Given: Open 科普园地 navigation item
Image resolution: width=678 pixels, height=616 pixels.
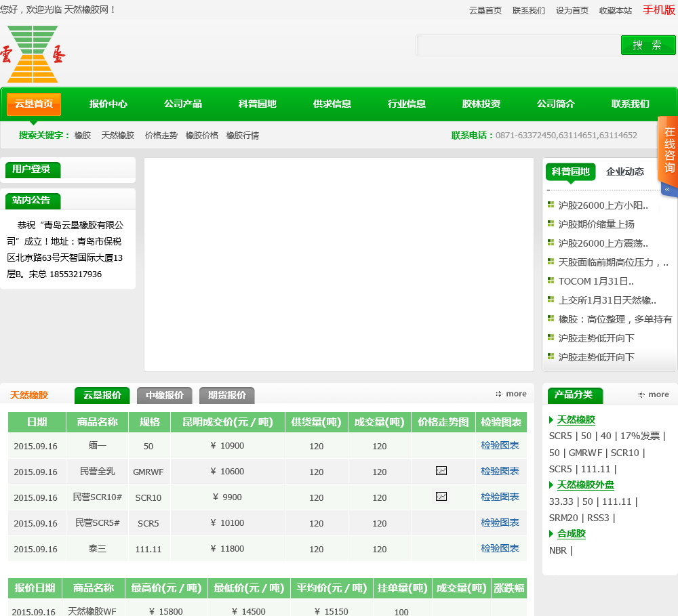Looking at the screenshot, I should 257,104.
